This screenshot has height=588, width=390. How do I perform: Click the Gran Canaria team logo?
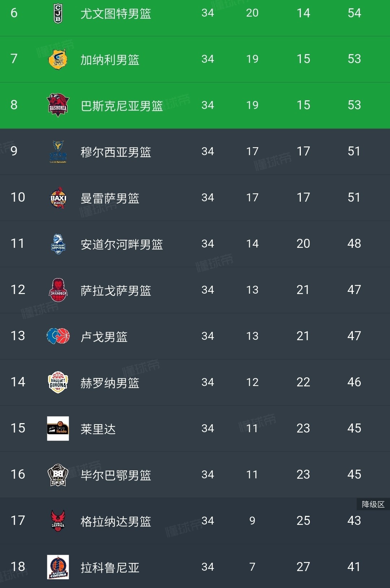58,59
